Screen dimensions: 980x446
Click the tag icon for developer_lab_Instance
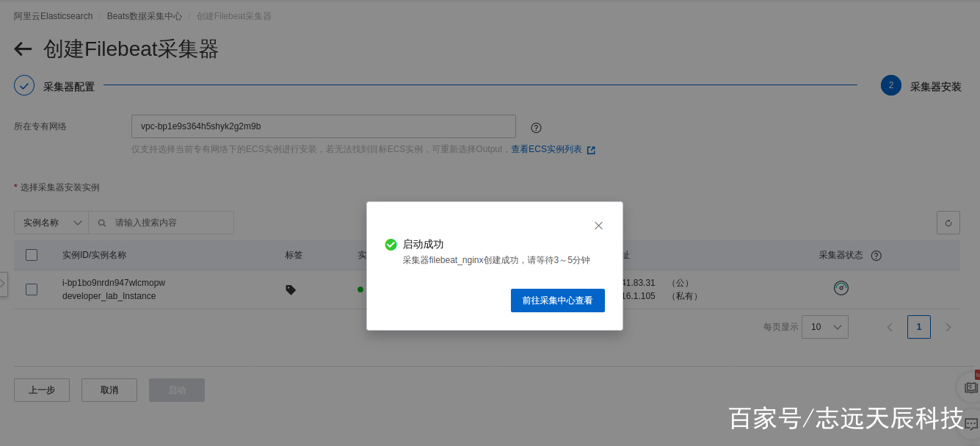click(x=291, y=289)
